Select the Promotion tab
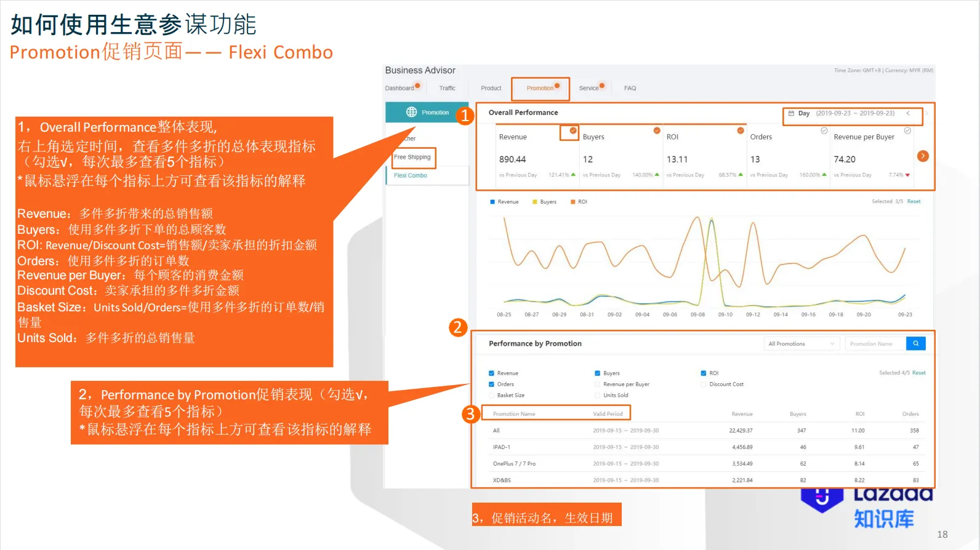980x550 pixels. tap(540, 88)
